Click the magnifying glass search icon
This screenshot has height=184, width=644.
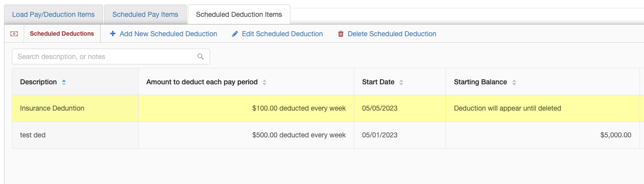coord(201,57)
